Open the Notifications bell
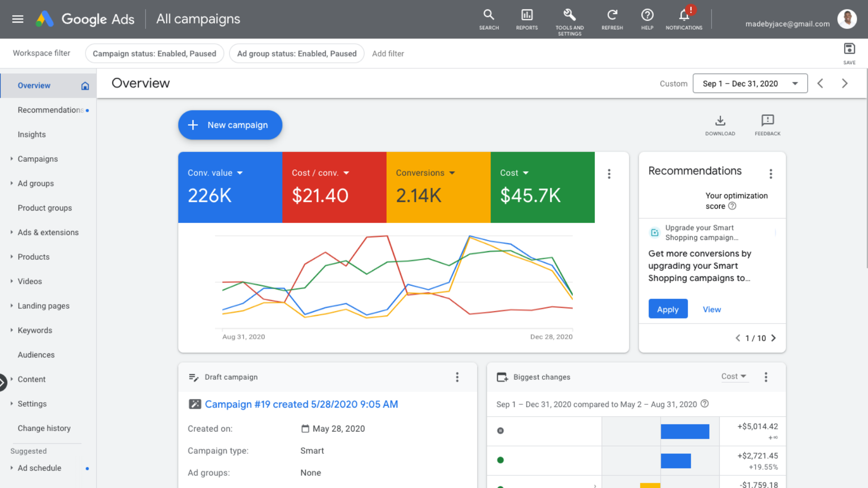This screenshot has width=868, height=488. point(684,16)
